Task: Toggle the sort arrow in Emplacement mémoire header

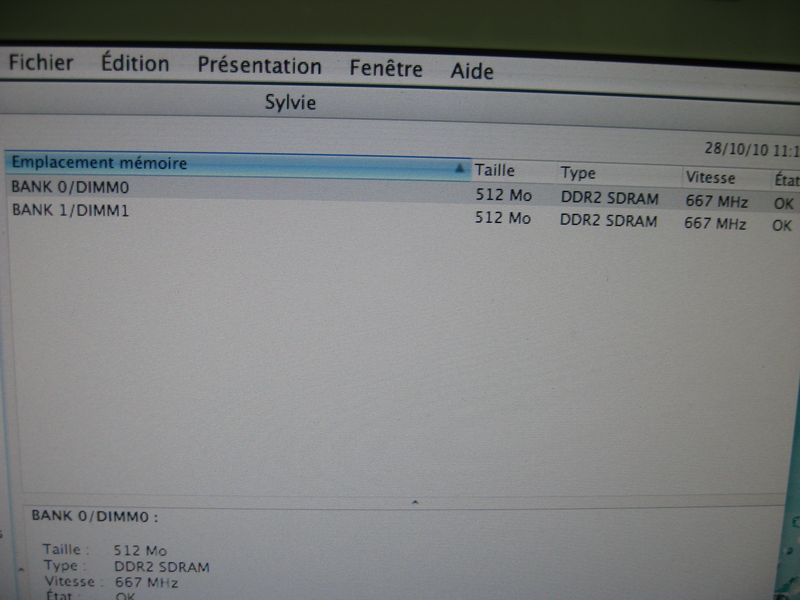Action: 459,167
